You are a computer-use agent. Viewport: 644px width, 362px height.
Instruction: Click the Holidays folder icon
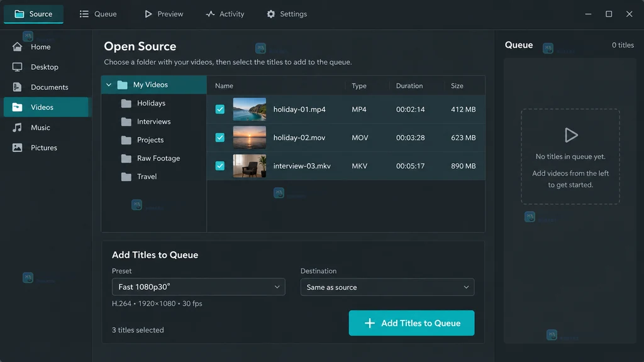click(x=126, y=104)
